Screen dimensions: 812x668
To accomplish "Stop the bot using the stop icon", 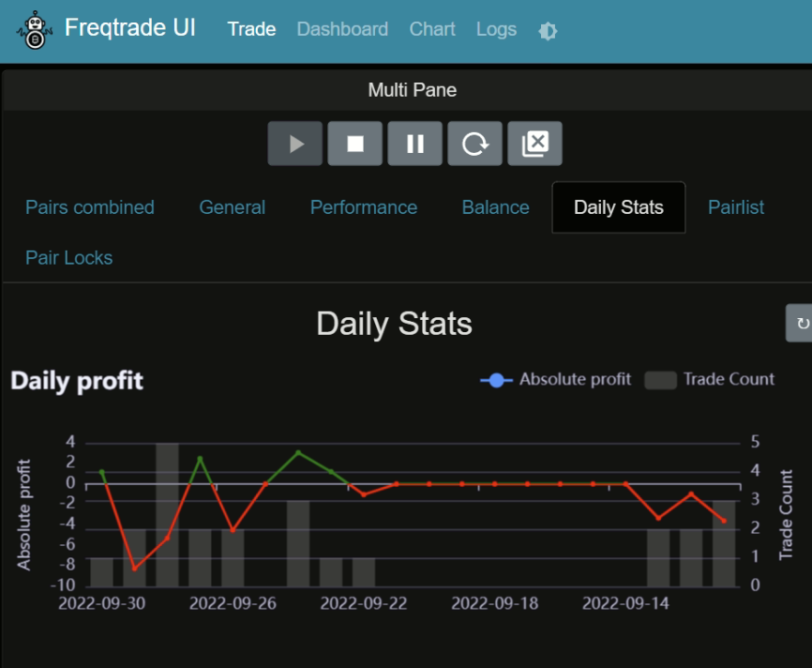I will click(354, 143).
